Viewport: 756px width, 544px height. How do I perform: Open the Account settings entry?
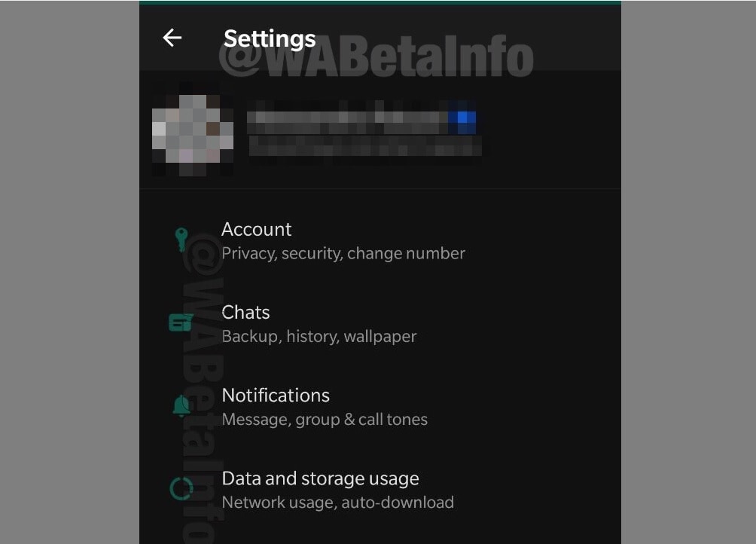(x=380, y=240)
